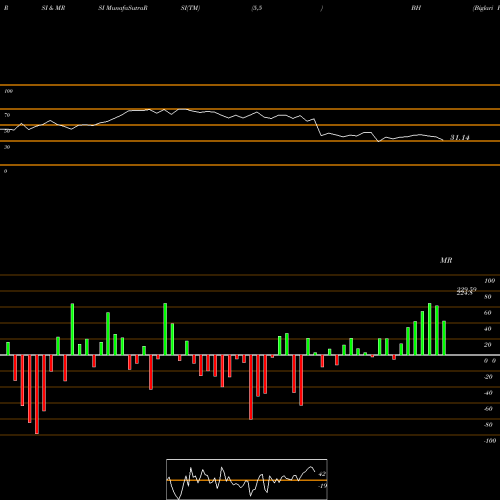The height and width of the screenshot is (500, 500).
Task: Click the end of the RSI line
Action: click(443, 140)
